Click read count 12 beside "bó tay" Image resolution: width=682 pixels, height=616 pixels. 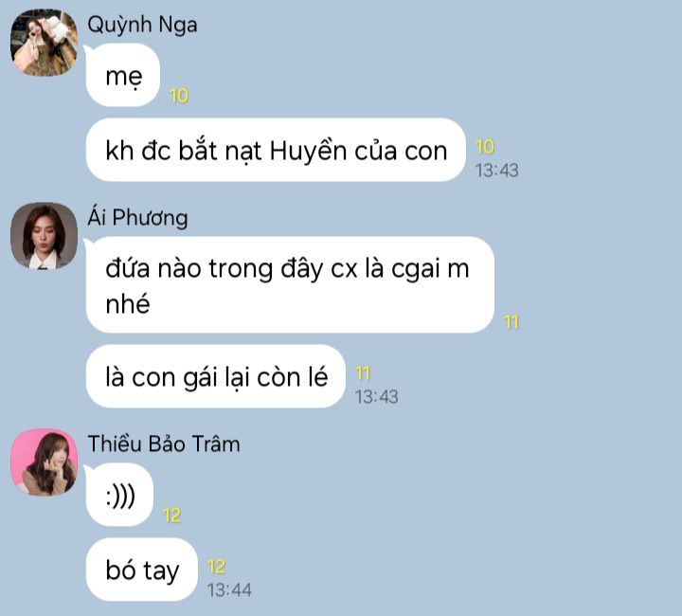[216, 567]
